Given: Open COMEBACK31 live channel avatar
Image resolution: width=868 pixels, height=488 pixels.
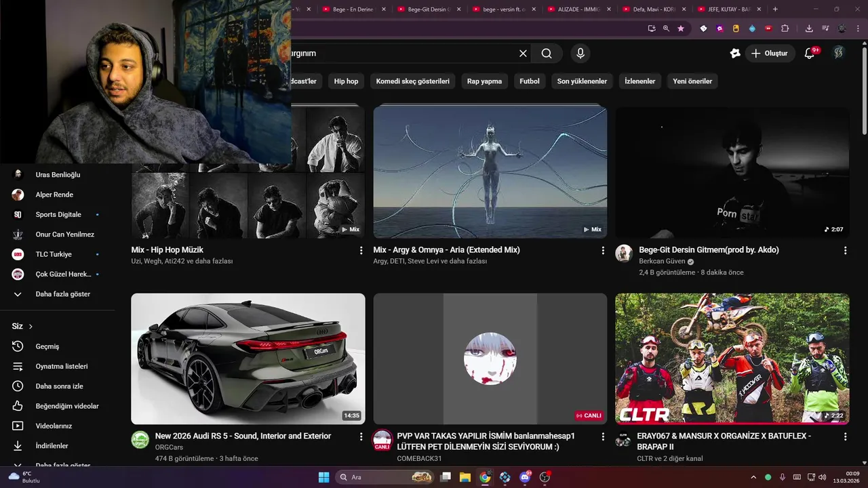Looking at the screenshot, I should click(382, 440).
